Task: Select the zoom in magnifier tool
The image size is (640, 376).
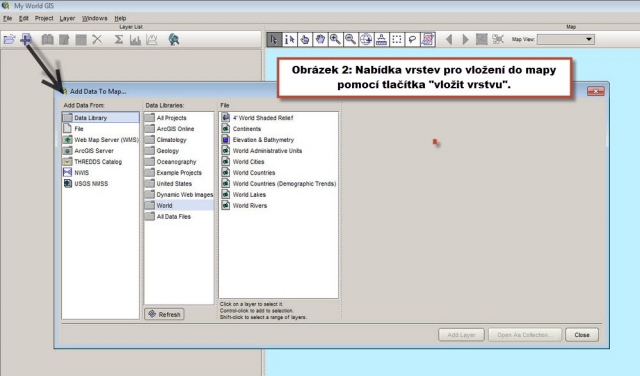Action: 336,39
